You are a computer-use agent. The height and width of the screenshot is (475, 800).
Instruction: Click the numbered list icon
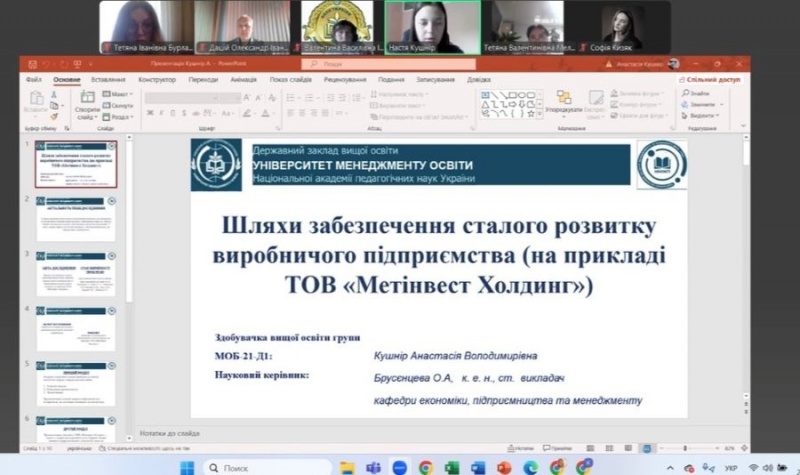pos(311,97)
